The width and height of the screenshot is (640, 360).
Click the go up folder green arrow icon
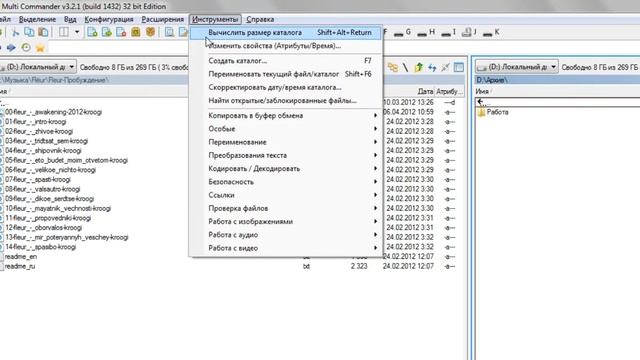[x=418, y=67]
